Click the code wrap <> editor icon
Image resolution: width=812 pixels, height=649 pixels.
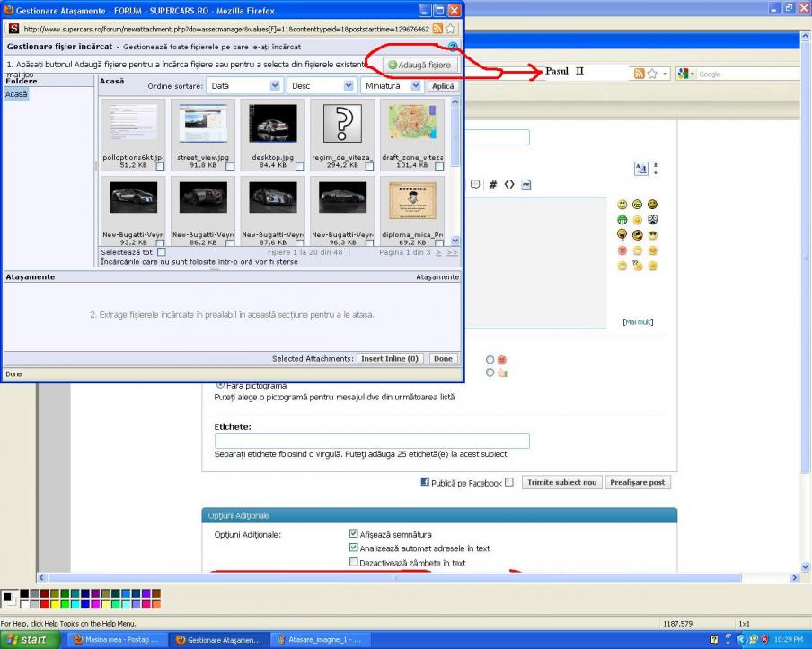[509, 185]
